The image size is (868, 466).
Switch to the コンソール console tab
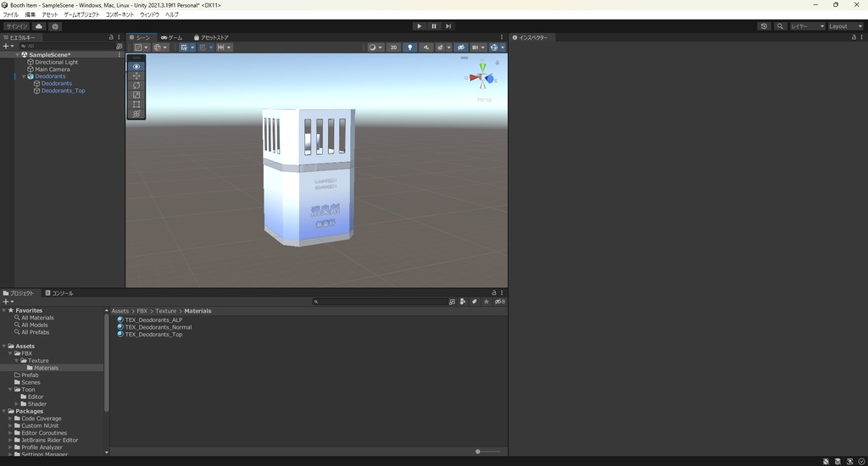(58, 293)
